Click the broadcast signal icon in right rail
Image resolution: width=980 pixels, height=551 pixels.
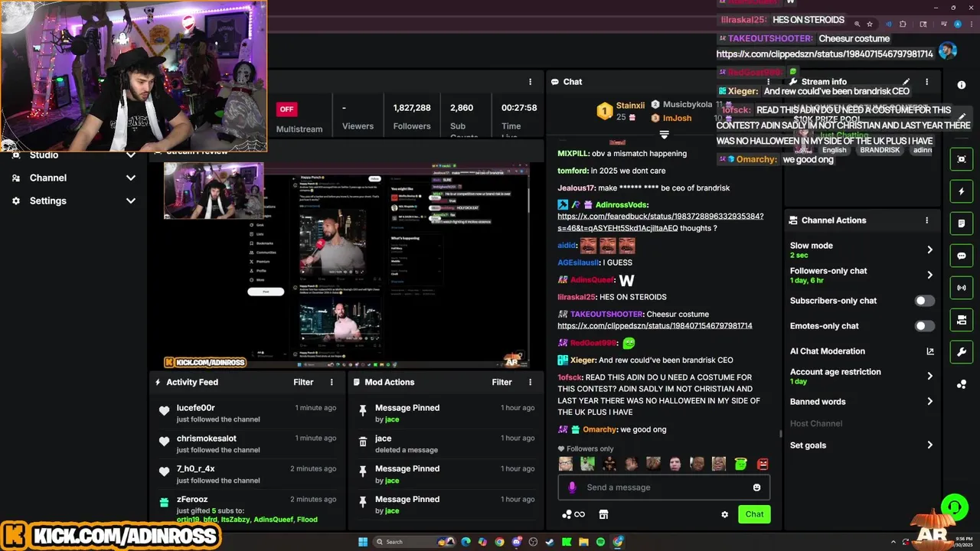click(x=962, y=288)
